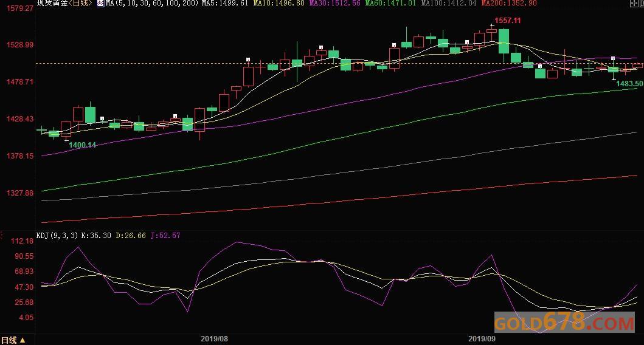Click the 112.18 KDJ axis label
Image resolution: width=644 pixels, height=345 pixels.
point(22,241)
